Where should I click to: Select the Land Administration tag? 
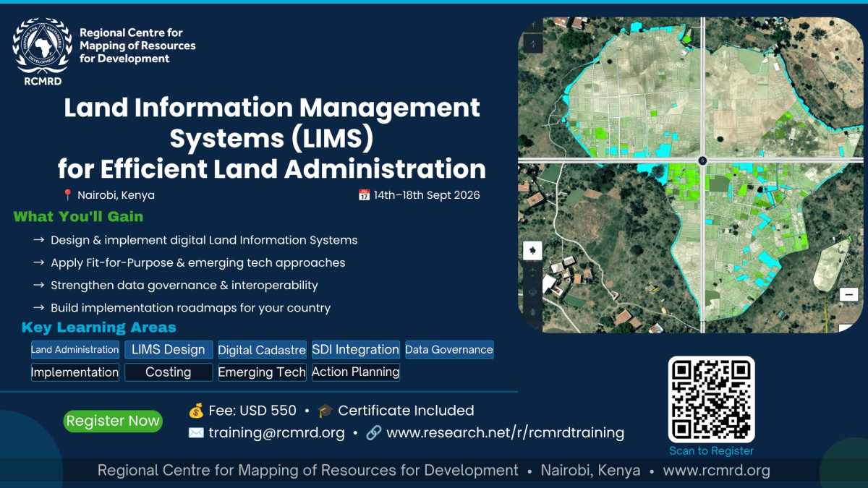(75, 350)
